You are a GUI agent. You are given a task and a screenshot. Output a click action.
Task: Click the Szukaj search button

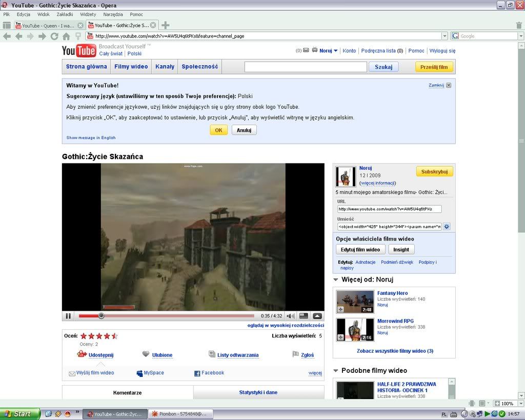tap(383, 67)
